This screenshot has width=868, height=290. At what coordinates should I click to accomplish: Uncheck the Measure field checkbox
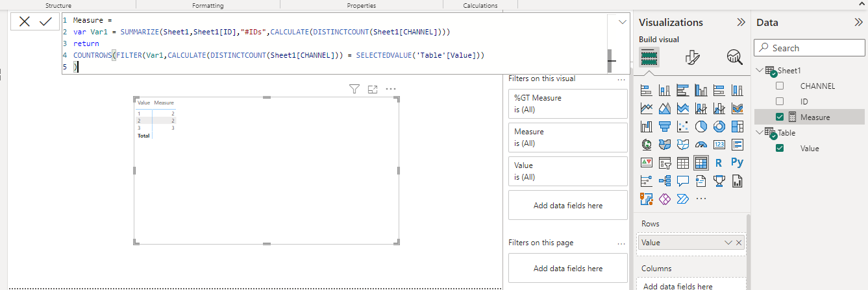[780, 117]
